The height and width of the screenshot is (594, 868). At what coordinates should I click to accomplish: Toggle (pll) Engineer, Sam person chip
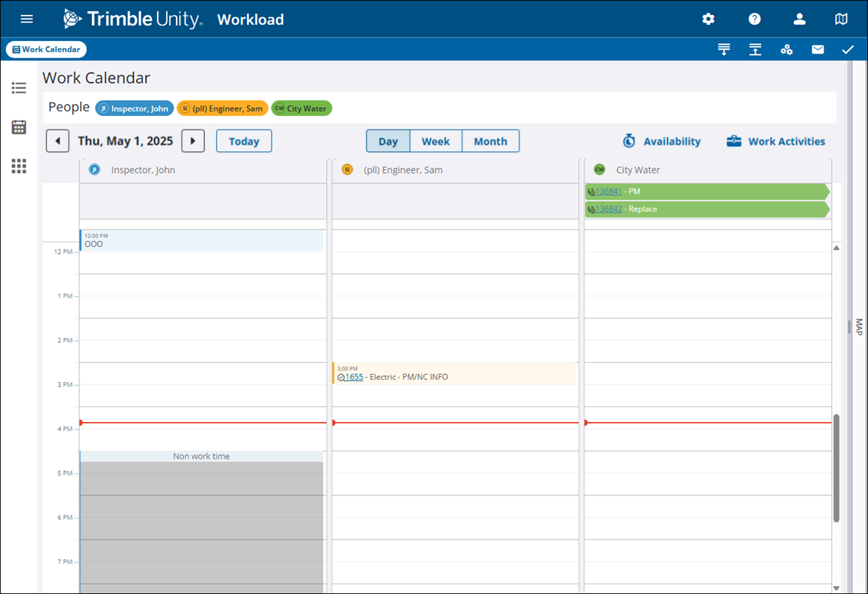pyautogui.click(x=222, y=108)
